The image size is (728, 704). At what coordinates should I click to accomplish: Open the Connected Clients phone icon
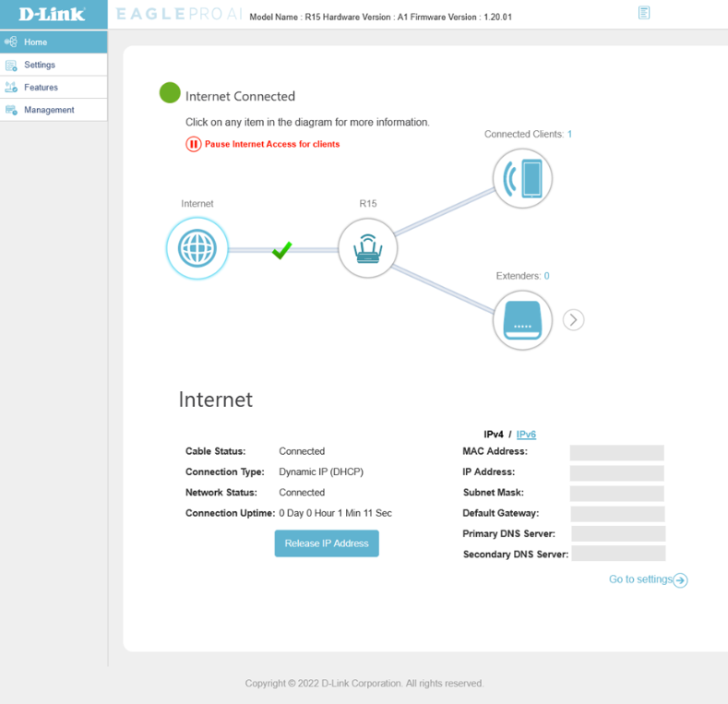(522, 178)
